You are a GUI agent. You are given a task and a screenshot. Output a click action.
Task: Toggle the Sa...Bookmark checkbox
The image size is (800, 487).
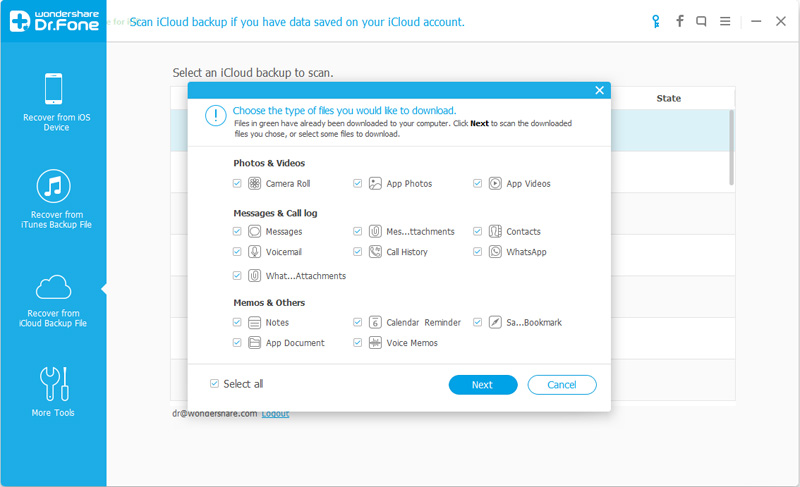[x=477, y=322]
